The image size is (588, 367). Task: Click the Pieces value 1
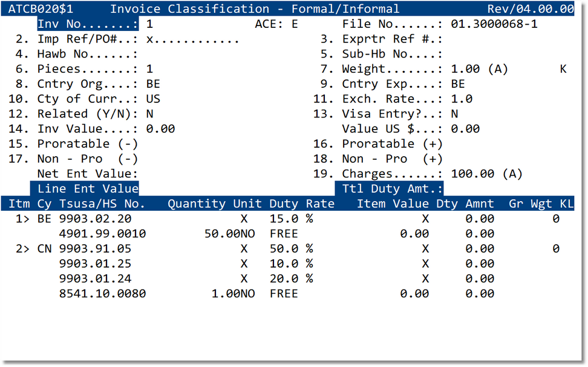pyautogui.click(x=149, y=69)
